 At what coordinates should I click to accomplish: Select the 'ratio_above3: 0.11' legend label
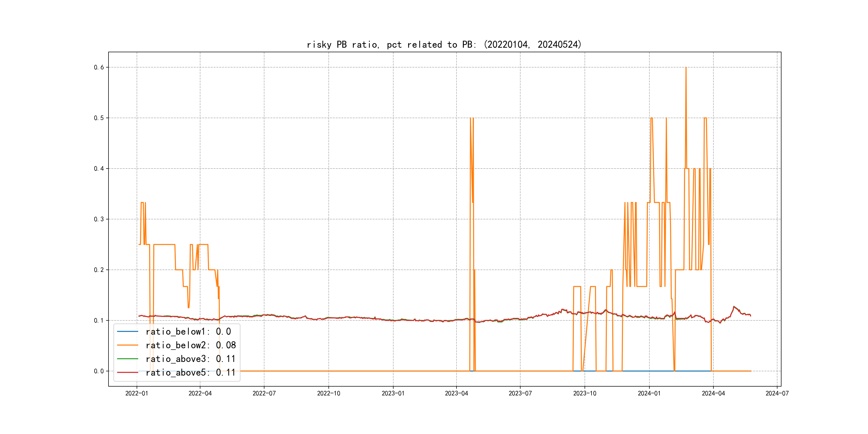(190, 359)
